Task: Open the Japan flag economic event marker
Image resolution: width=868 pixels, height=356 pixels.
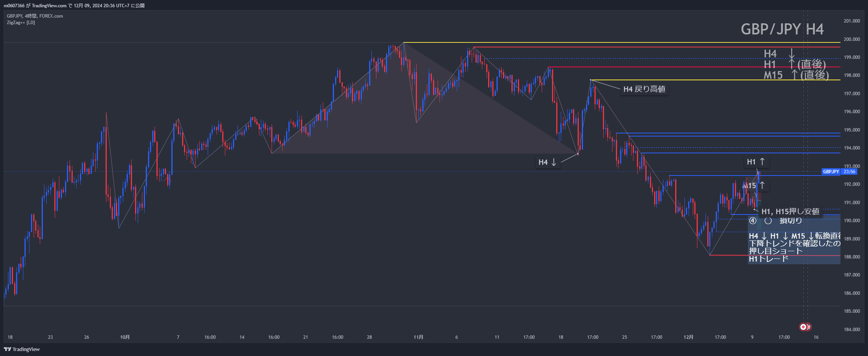Action: coord(803,327)
